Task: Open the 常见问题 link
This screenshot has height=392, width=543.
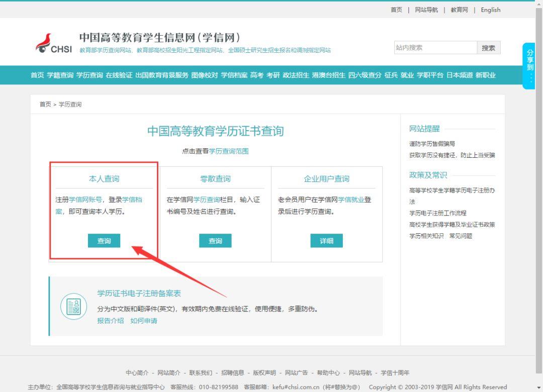Action: click(x=461, y=236)
